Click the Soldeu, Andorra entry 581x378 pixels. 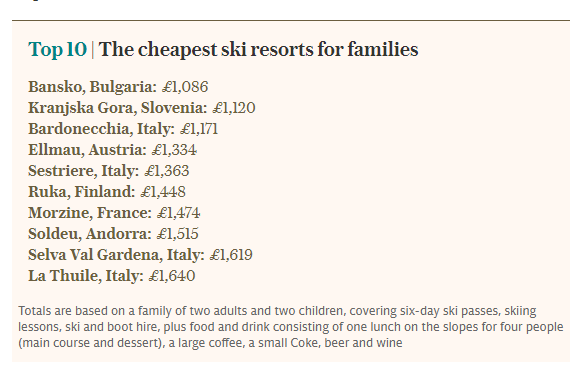(x=113, y=234)
